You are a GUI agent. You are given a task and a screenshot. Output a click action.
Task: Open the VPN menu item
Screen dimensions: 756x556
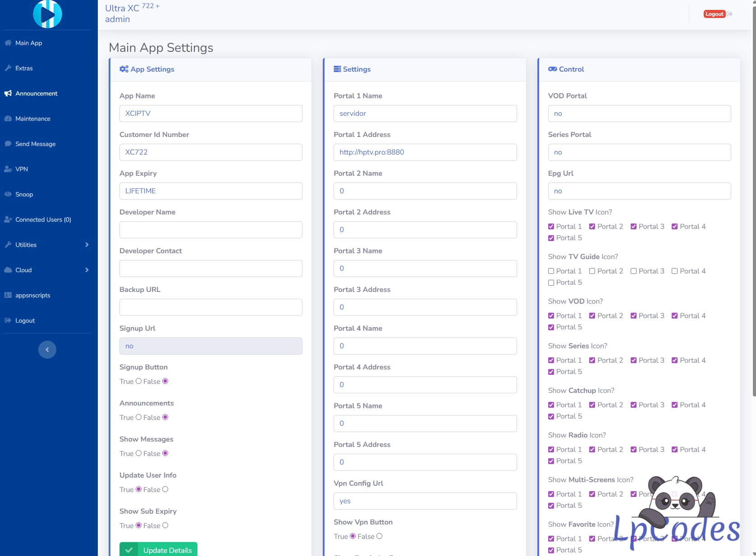click(x=22, y=169)
